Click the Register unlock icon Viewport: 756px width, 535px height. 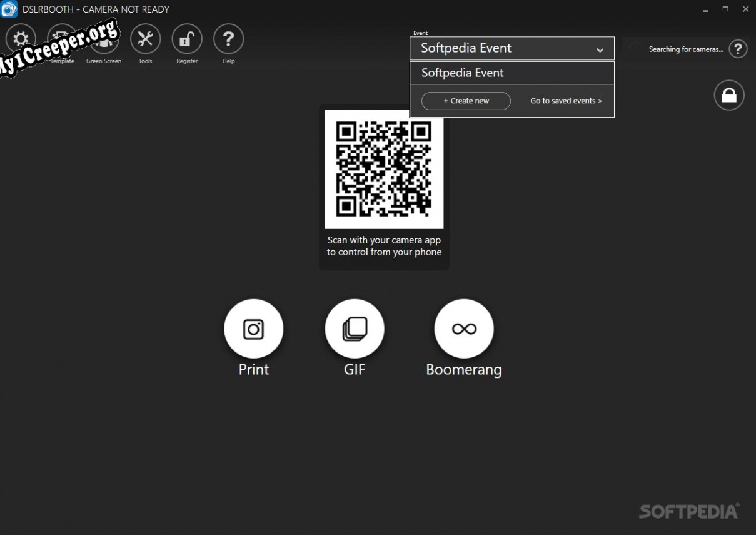coord(187,39)
